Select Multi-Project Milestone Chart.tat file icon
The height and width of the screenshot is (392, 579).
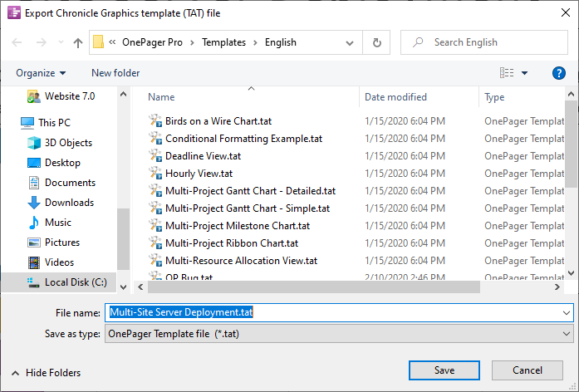pos(155,226)
